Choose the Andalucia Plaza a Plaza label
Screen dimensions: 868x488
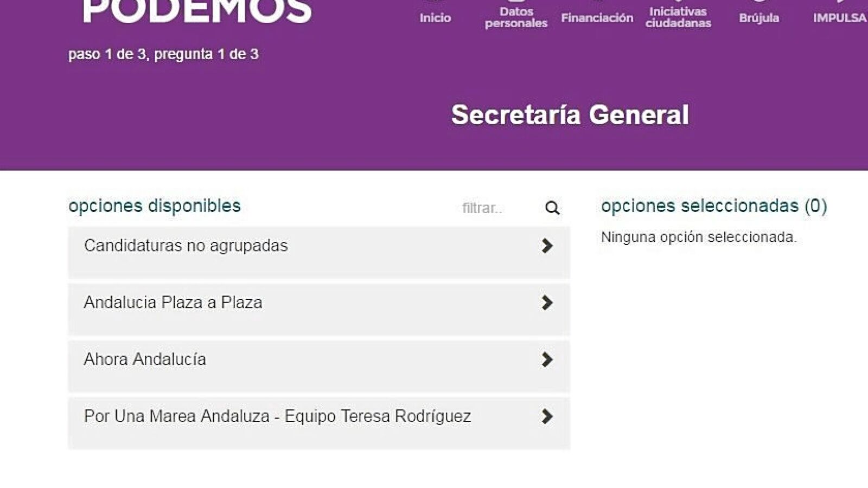173,302
